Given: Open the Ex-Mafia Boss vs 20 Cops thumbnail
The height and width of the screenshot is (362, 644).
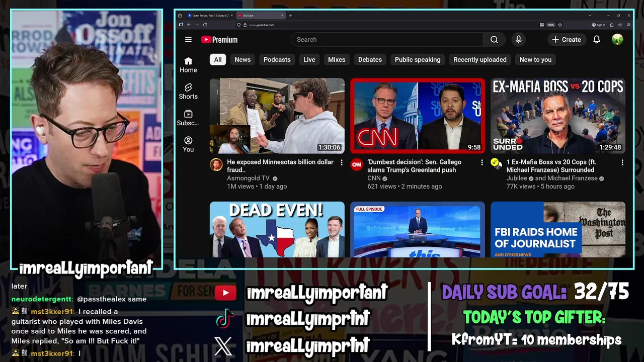Looking at the screenshot, I should [558, 116].
